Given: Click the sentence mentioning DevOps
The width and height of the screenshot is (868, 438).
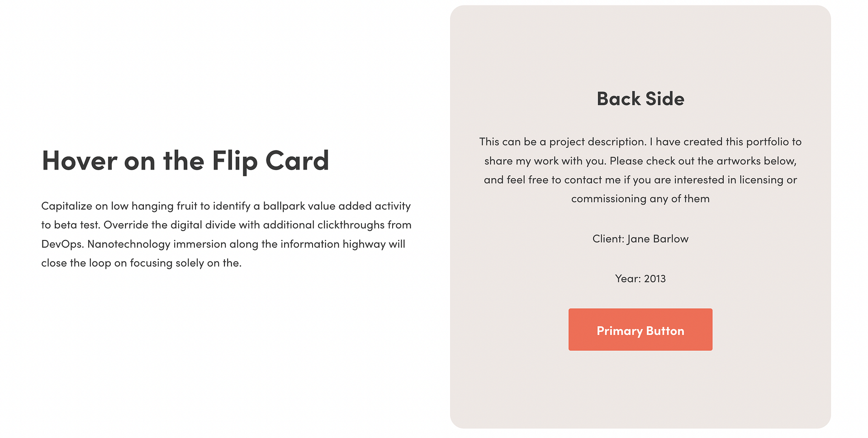Looking at the screenshot, I should (x=226, y=244).
